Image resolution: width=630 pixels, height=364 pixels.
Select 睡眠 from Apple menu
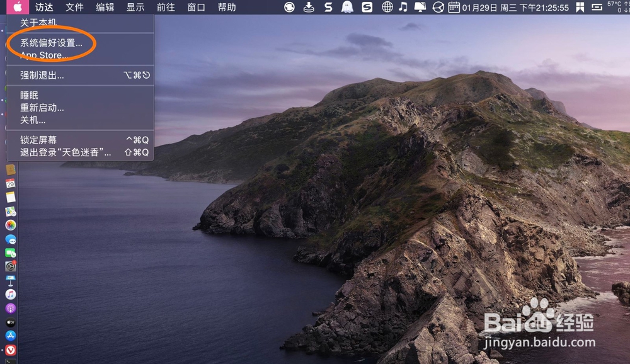[81, 95]
